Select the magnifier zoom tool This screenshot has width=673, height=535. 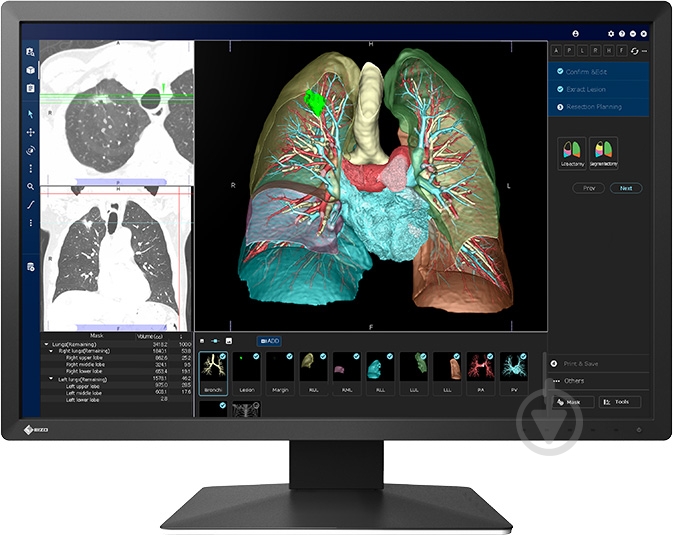[x=30, y=186]
